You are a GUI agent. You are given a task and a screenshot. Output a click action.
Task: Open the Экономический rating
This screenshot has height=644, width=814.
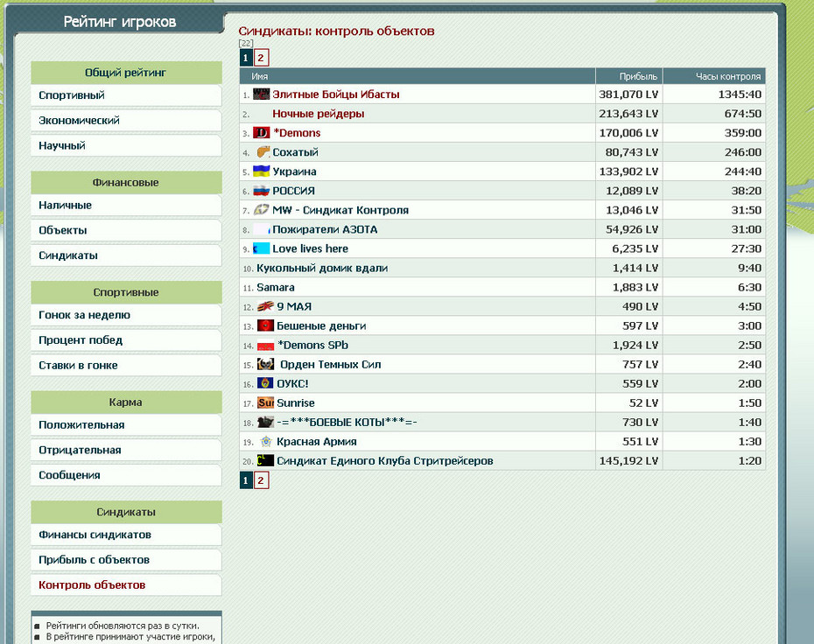pos(126,121)
